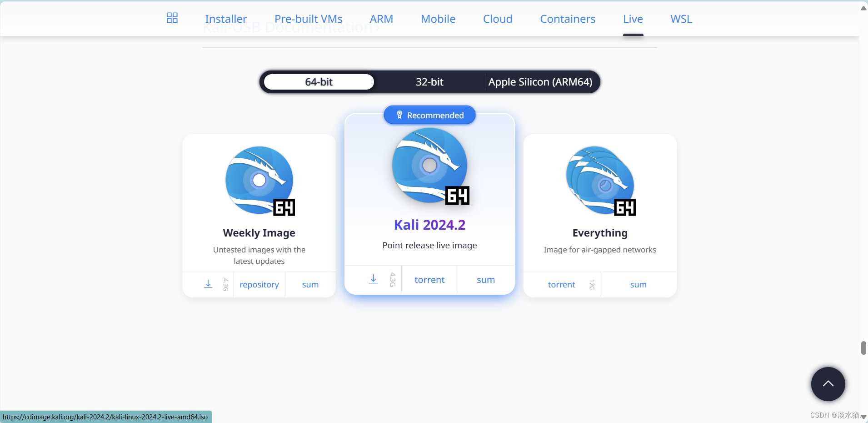Click the Kali 2024.2 disc logo
The width and height of the screenshot is (868, 423).
tap(430, 166)
